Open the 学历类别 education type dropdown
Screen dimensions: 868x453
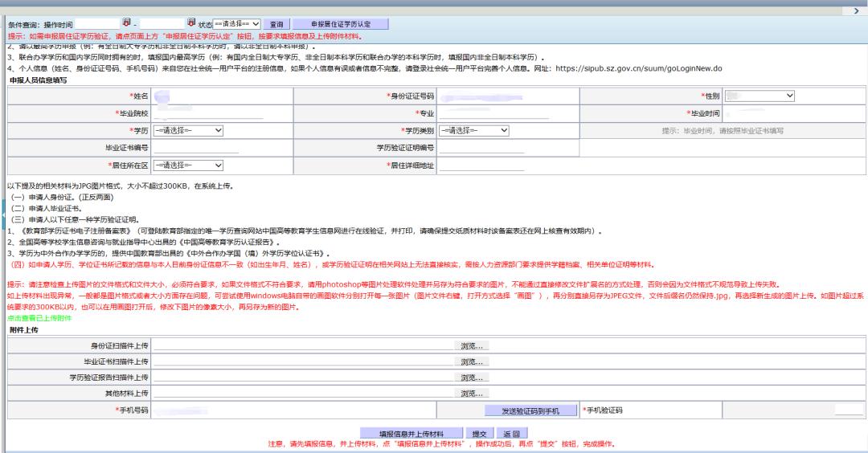tap(473, 130)
